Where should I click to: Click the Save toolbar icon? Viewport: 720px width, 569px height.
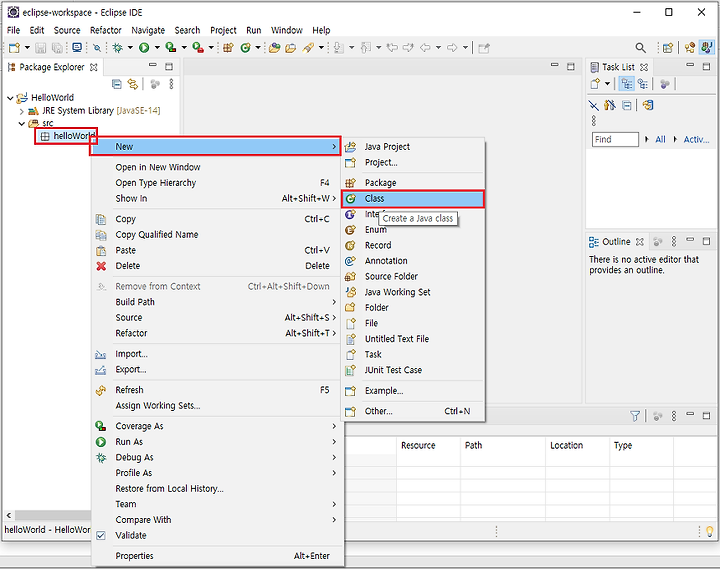[x=41, y=48]
